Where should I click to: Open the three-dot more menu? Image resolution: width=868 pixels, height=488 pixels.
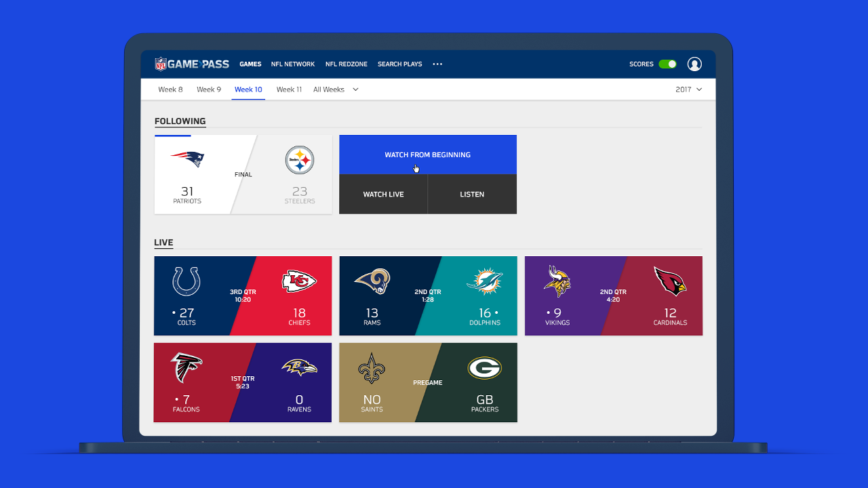tap(437, 64)
